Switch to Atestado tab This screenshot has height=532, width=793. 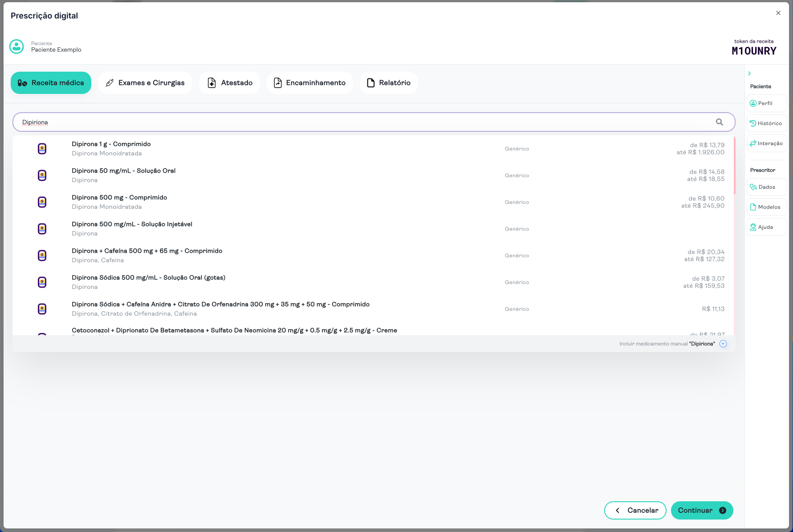pyautogui.click(x=229, y=83)
